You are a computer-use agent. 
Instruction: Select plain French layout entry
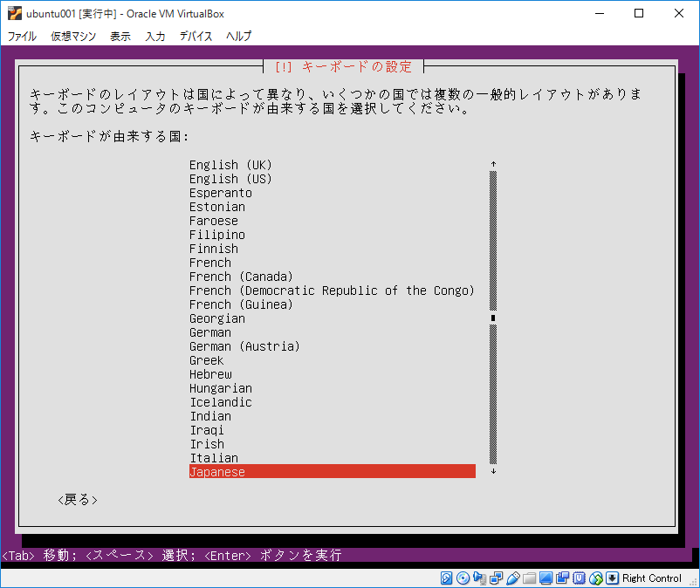point(333,263)
